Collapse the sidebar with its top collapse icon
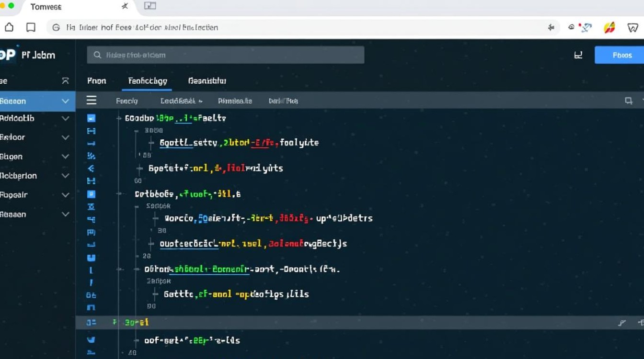Image resolution: width=644 pixels, height=359 pixels. (66, 81)
